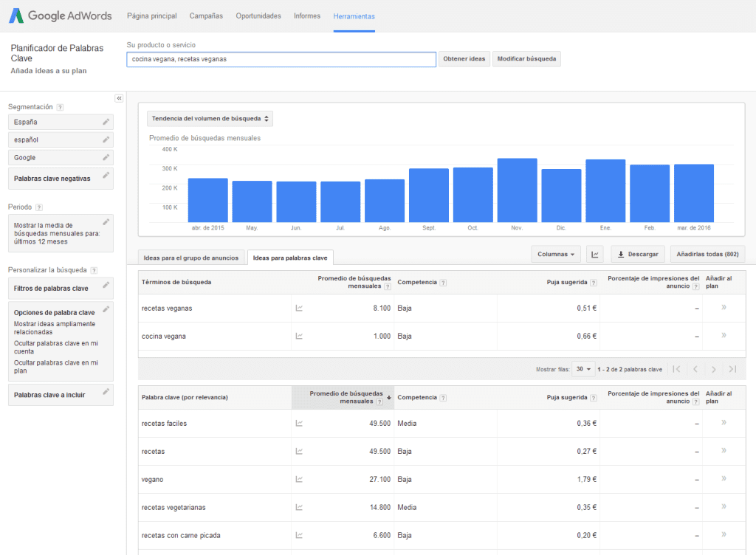Screen dimensions: 756x555
Task: Add recetas vegetarianas to plan
Action: click(724, 506)
